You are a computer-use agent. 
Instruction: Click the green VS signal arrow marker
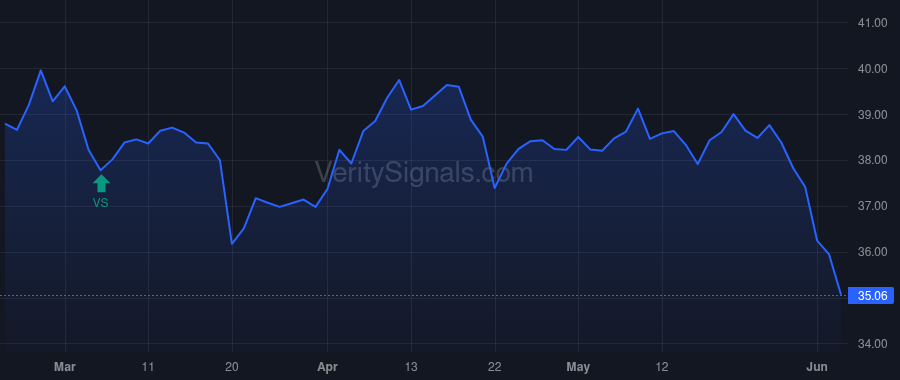tap(101, 183)
